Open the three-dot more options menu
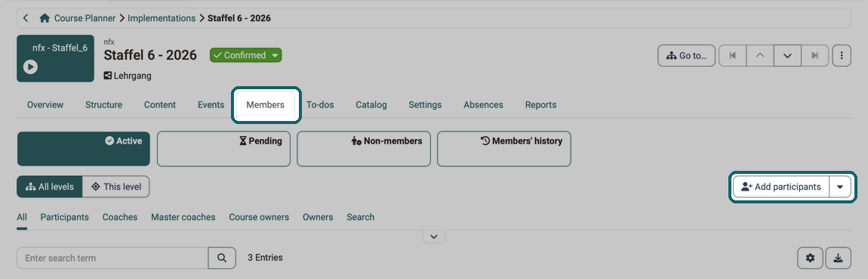868x279 pixels. pos(842,55)
